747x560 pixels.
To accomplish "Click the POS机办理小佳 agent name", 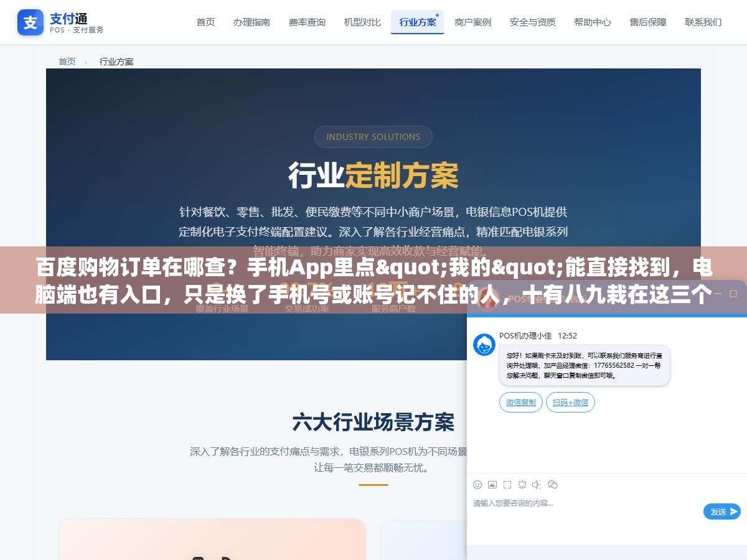I will coord(525,336).
